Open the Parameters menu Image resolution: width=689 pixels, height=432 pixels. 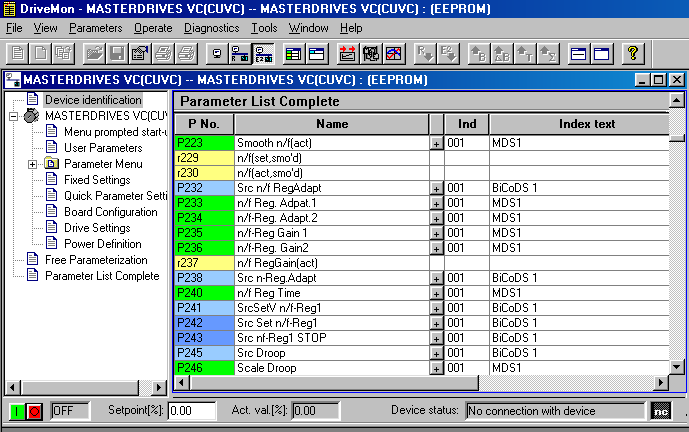[96, 28]
